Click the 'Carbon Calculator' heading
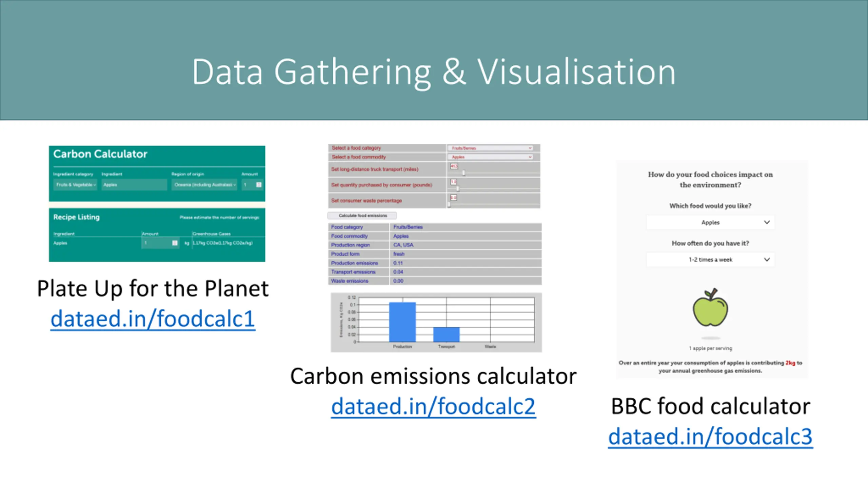Viewport: 868px width, 488px height. 100,154
